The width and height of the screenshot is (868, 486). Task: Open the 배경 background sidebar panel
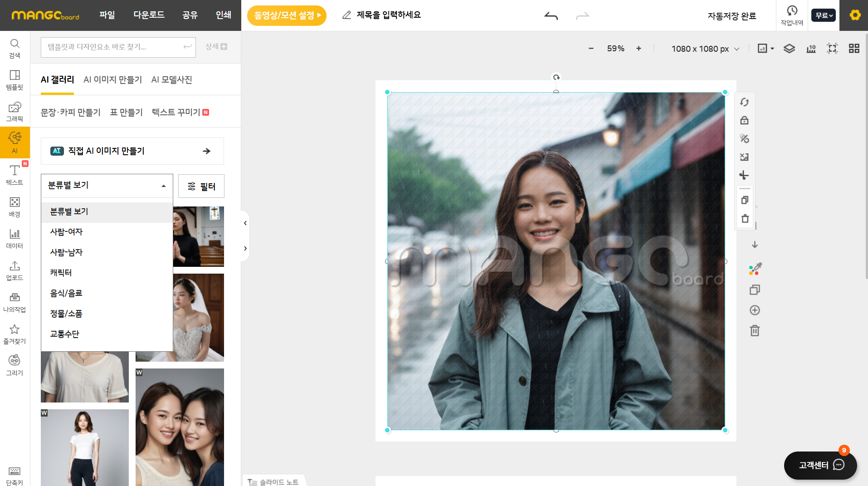pos(15,207)
